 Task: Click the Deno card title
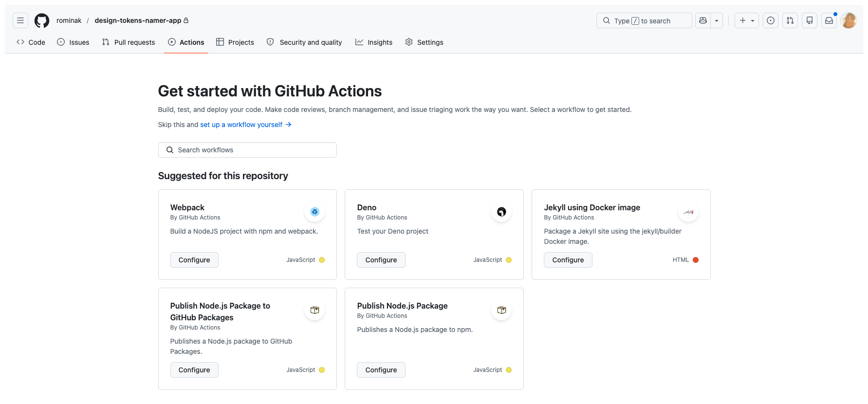367,207
